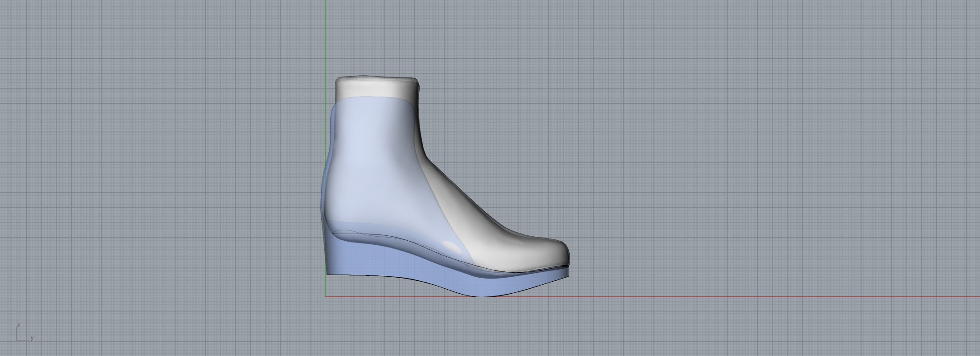The width and height of the screenshot is (980, 356).
Task: Click the z label on the axis indicator
Action: tap(18, 326)
